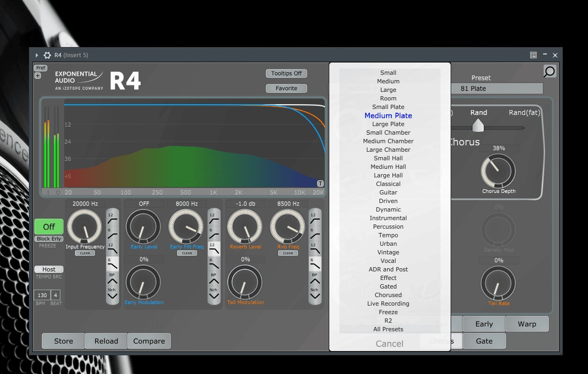Image resolution: width=588 pixels, height=374 pixels.
Task: Click the Early Modulation knob
Action: pos(143,282)
